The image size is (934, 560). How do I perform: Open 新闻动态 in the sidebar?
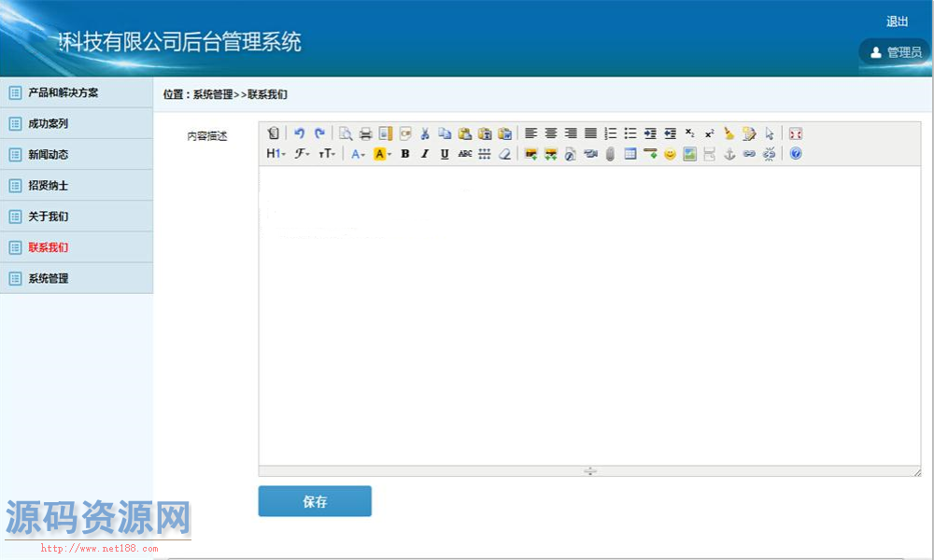point(77,154)
